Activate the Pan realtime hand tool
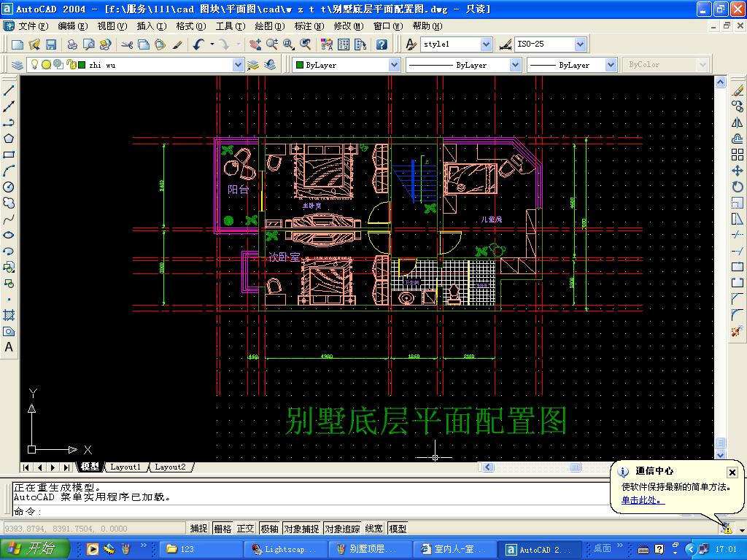 point(254,44)
